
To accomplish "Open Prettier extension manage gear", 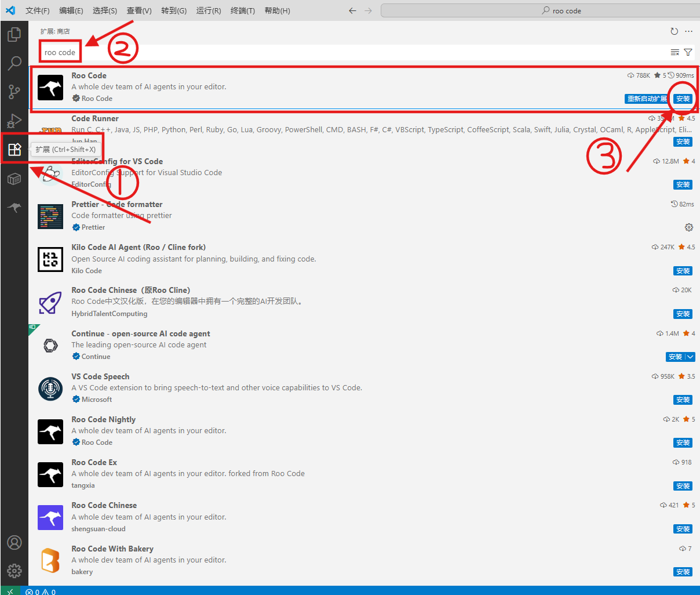I will click(688, 227).
